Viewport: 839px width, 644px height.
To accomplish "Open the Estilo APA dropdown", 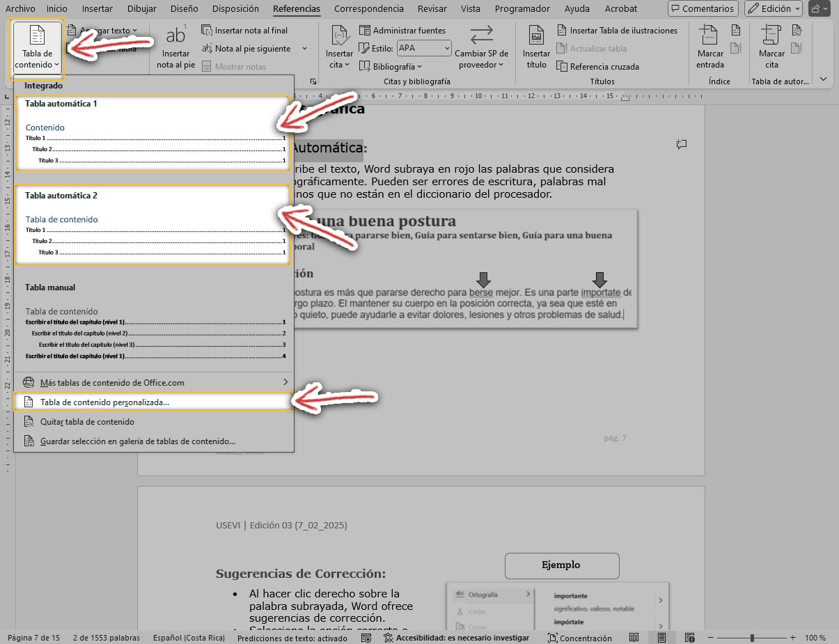I will tap(423, 49).
